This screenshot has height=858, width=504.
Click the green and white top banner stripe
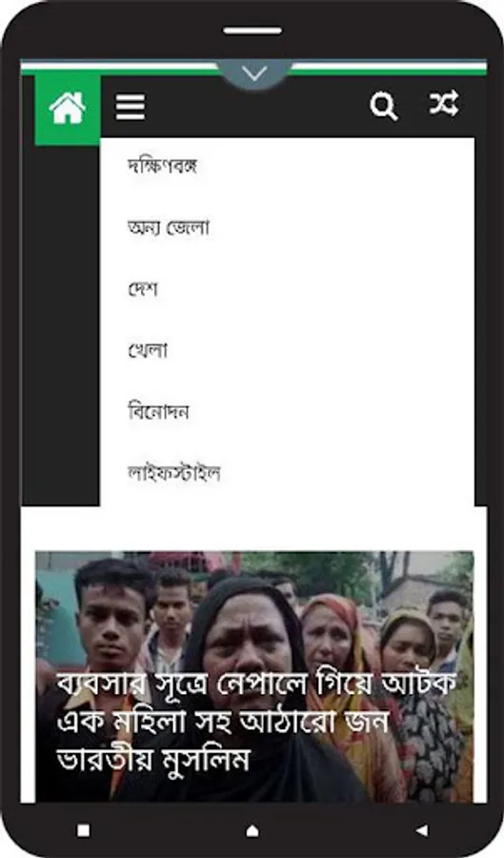(253, 68)
